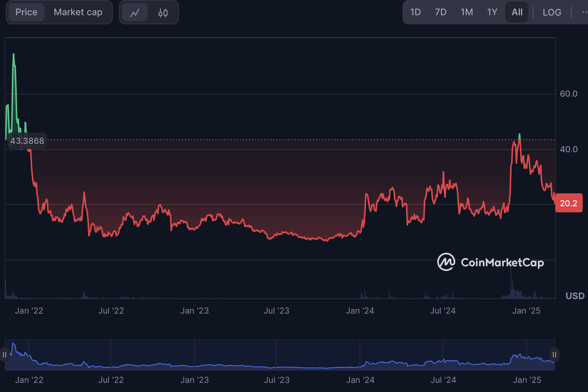Grab the right range slider handle
This screenshot has width=588, height=392.
554,355
